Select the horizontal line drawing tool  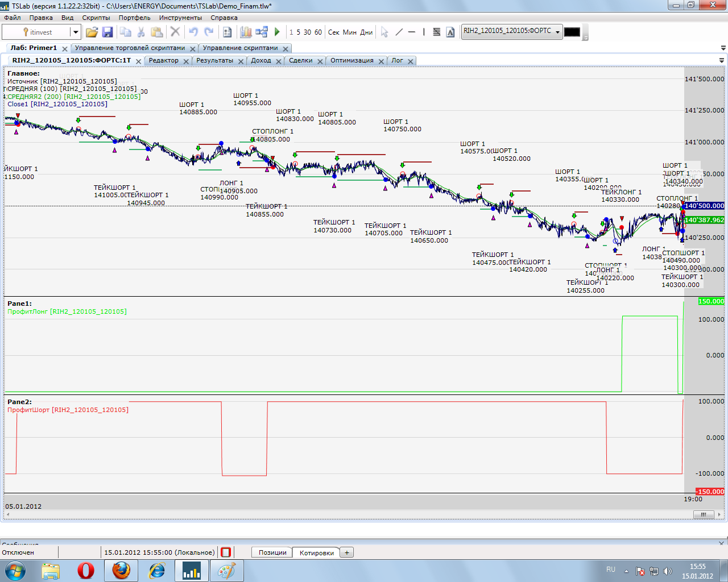(x=412, y=32)
